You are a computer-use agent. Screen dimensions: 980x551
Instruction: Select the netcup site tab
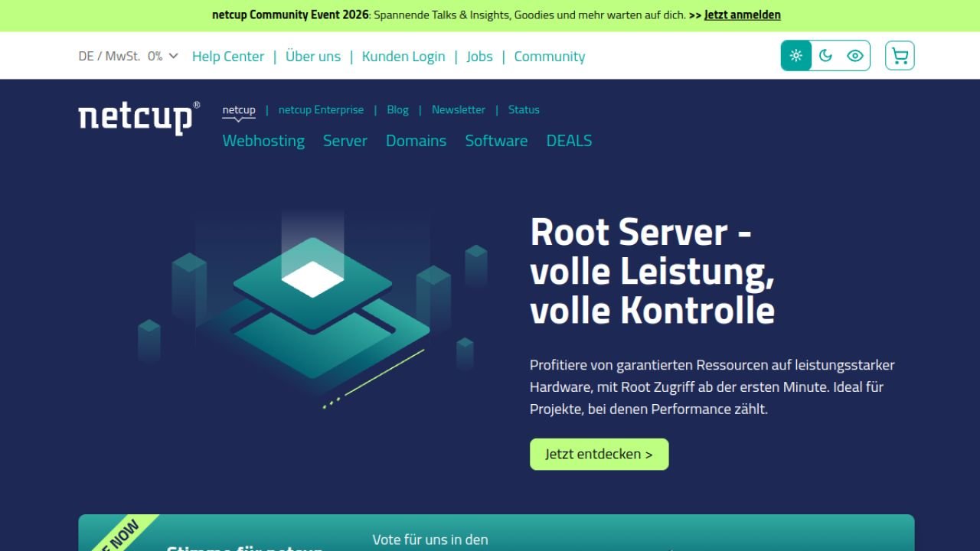tap(239, 110)
